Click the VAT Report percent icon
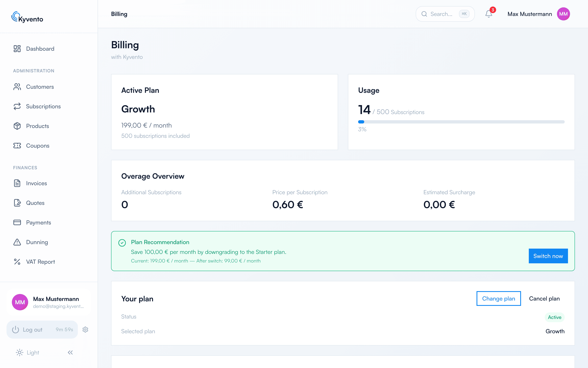Viewport: 588px width, 368px height. 17,262
